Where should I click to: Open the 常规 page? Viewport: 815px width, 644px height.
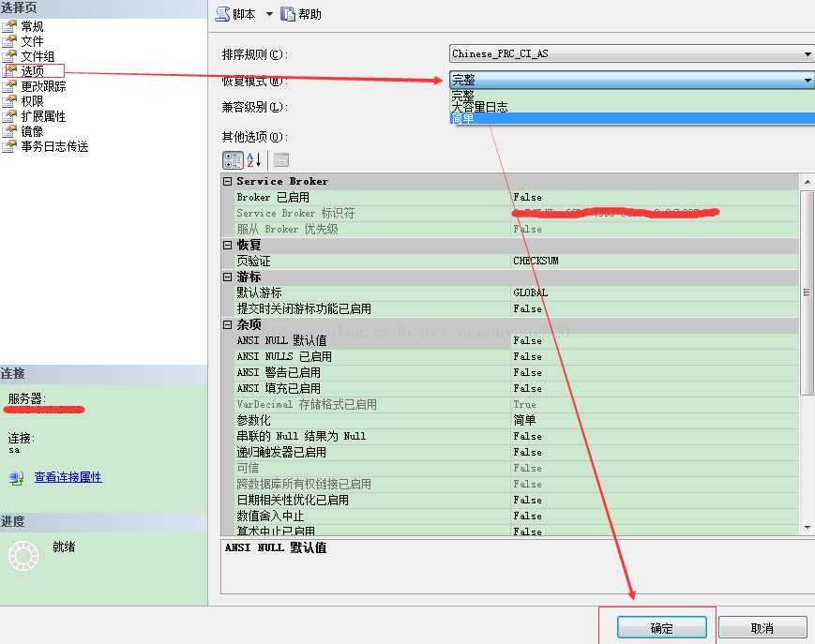32,26
